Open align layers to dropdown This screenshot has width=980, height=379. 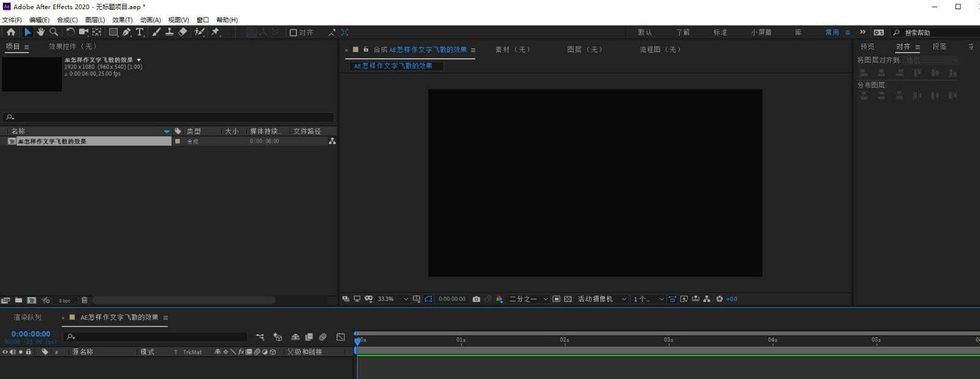[x=931, y=60]
